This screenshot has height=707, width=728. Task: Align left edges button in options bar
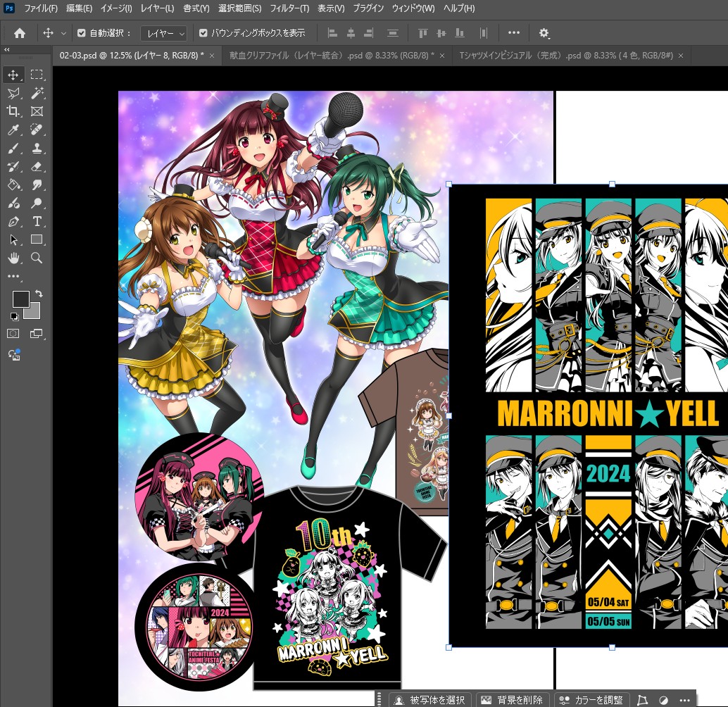[332, 33]
